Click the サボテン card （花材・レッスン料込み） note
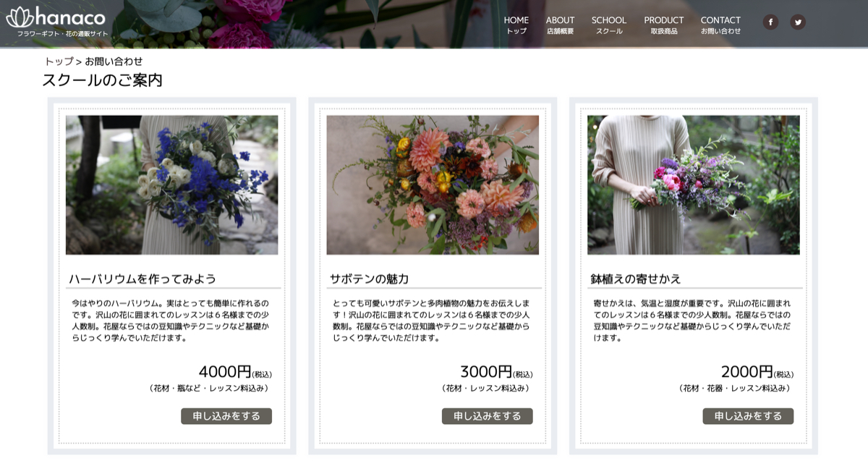 click(x=486, y=389)
